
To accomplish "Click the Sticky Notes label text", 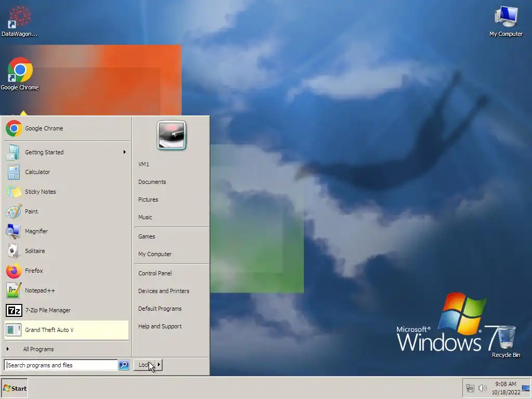I will [41, 192].
